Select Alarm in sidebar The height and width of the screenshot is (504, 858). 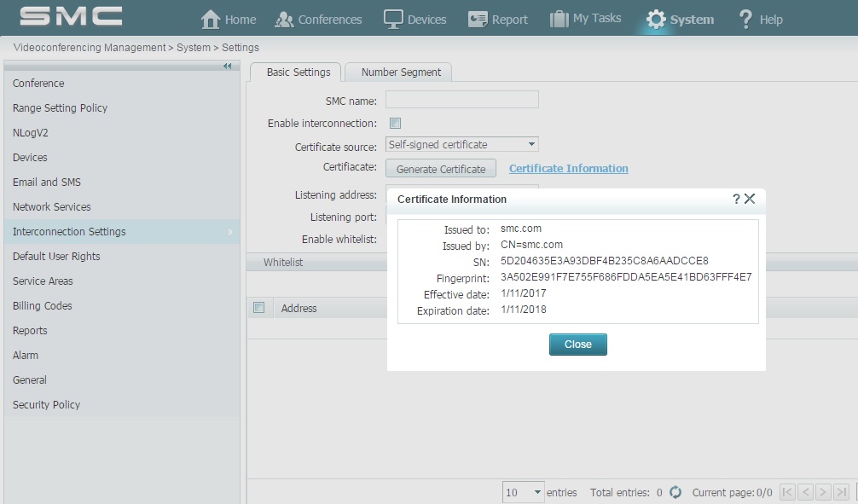pyautogui.click(x=121, y=355)
